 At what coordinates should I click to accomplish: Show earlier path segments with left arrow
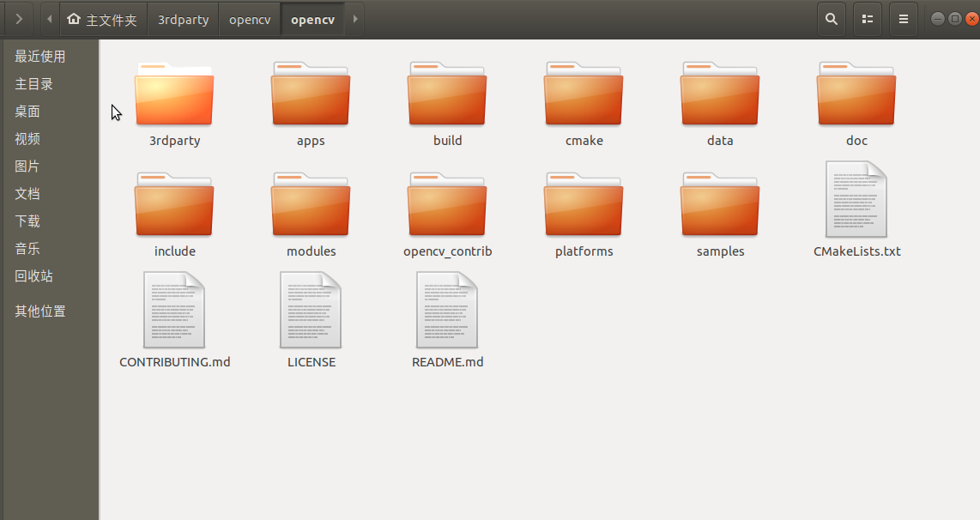50,19
